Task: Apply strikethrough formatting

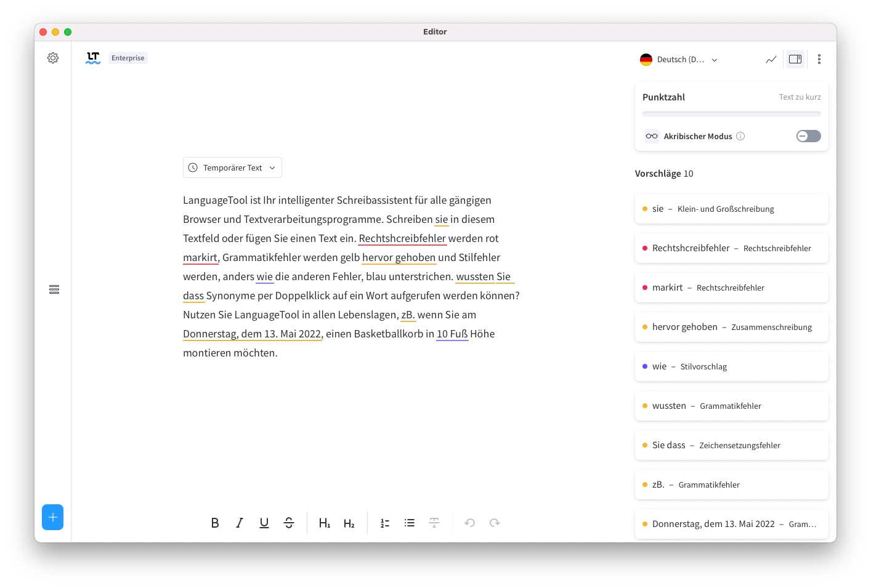Action: pyautogui.click(x=289, y=523)
